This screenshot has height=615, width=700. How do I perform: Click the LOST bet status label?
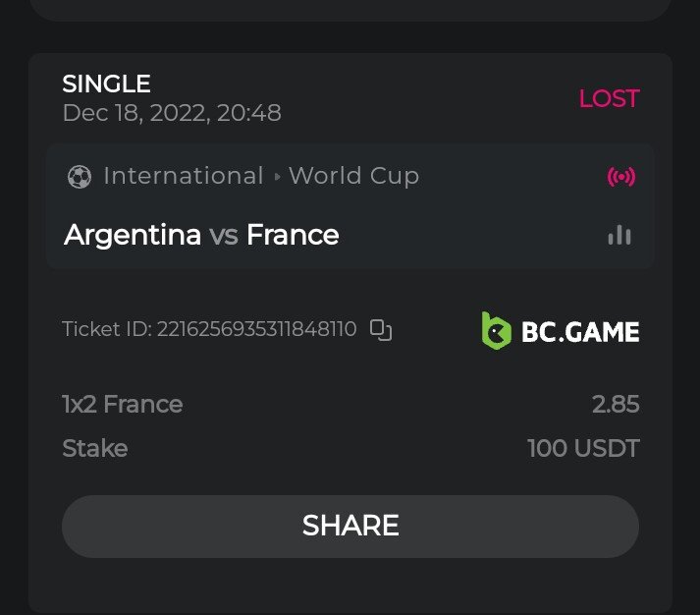609,98
